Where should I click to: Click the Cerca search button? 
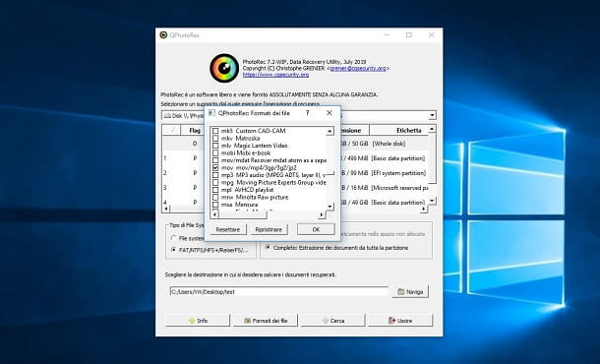tap(332, 321)
